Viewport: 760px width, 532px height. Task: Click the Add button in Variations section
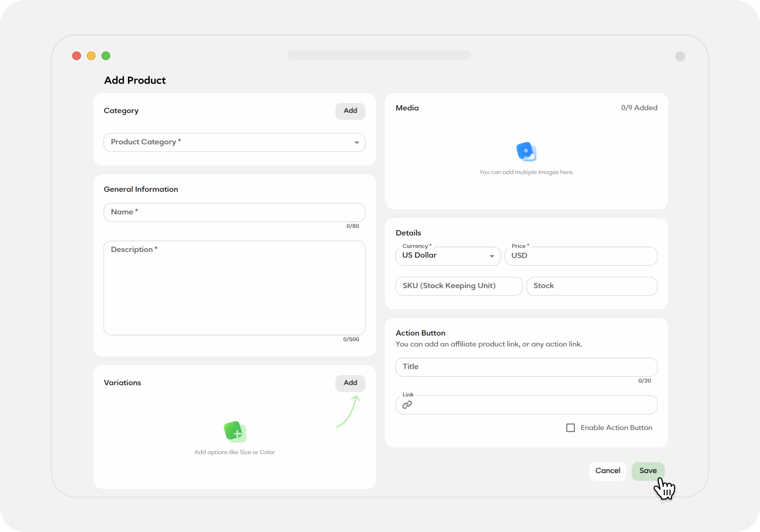tap(350, 383)
